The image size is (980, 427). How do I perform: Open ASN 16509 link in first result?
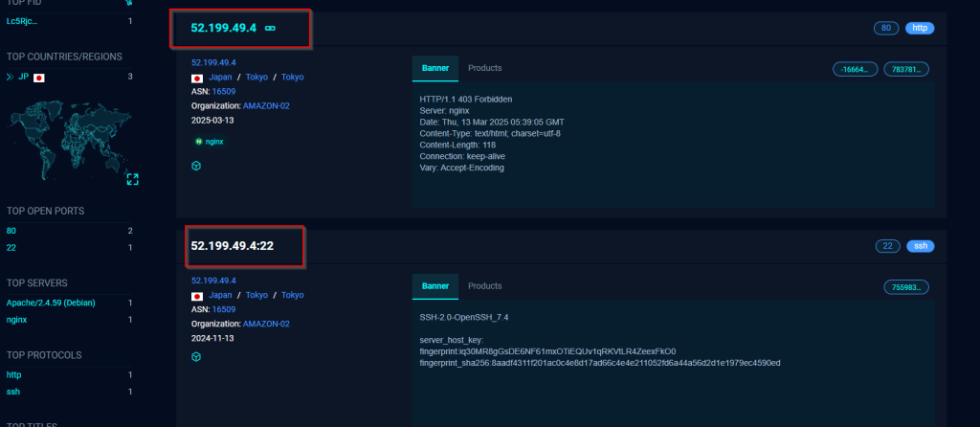[225, 90]
